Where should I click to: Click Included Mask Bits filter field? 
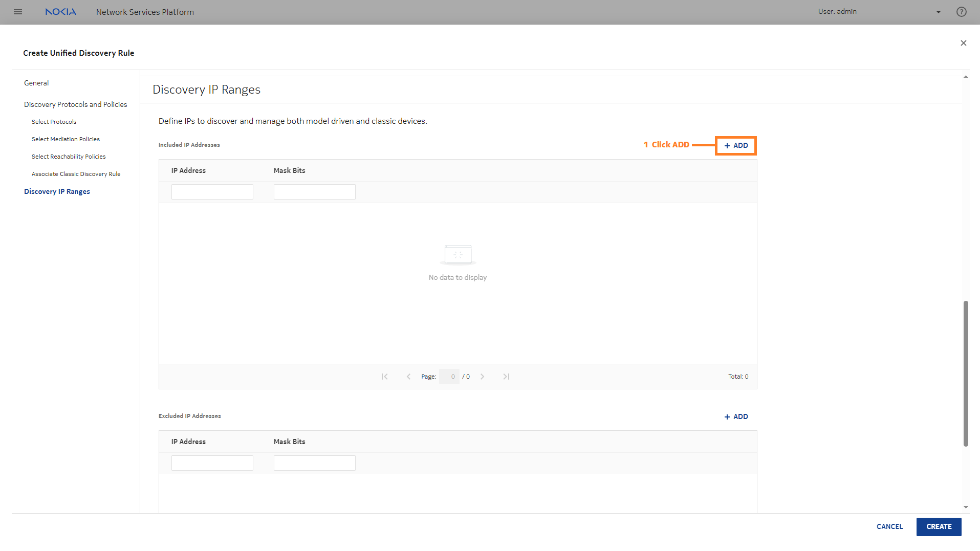click(315, 192)
